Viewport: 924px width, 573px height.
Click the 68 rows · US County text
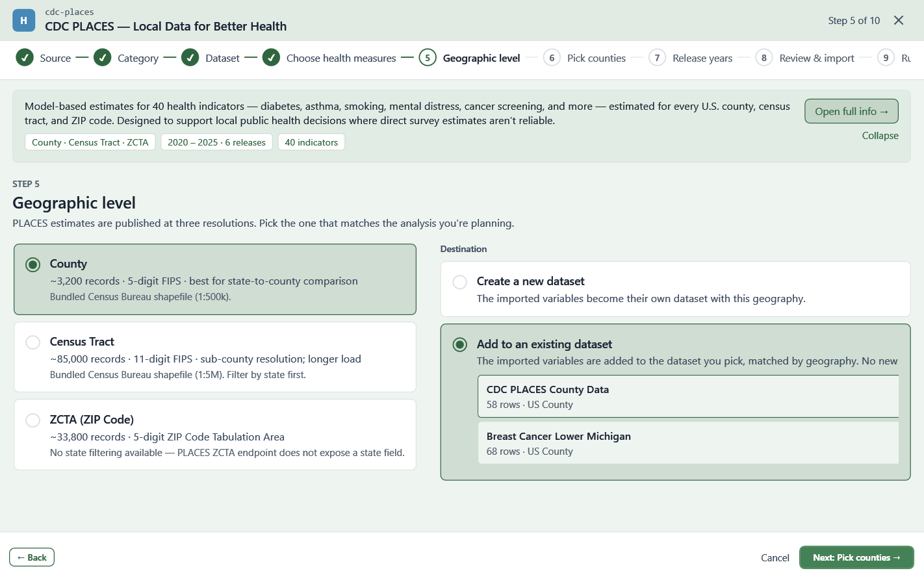coord(530,451)
